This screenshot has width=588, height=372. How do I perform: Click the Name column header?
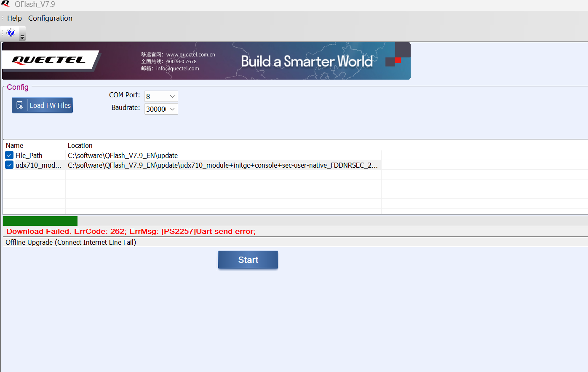click(x=15, y=145)
